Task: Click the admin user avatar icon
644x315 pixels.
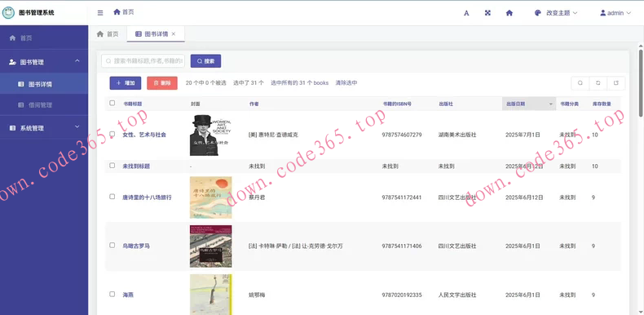Action: [x=603, y=13]
